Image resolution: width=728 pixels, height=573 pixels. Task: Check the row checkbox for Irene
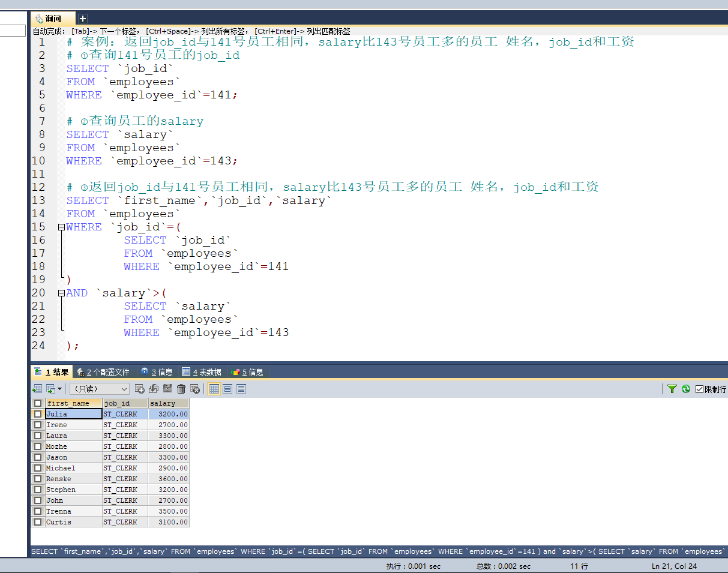click(x=38, y=425)
